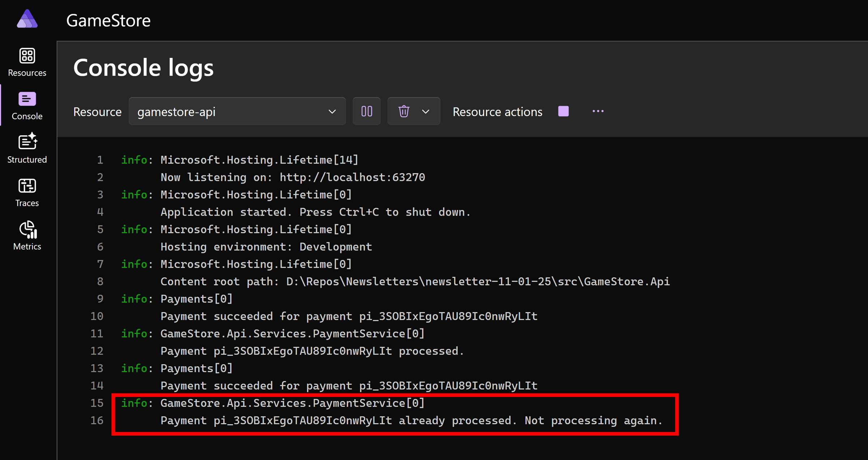
Task: Select log line 16 already processed message
Action: click(411, 421)
